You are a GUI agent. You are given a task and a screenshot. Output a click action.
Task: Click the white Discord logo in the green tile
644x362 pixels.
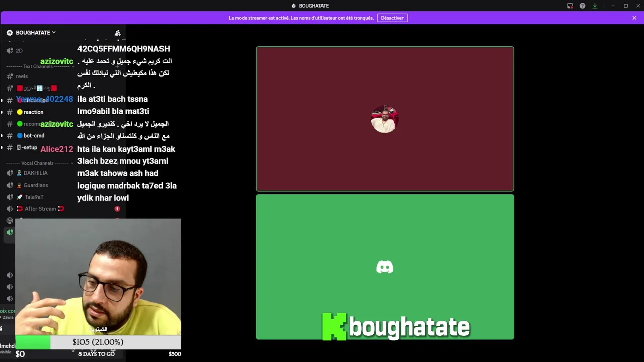pos(385,267)
